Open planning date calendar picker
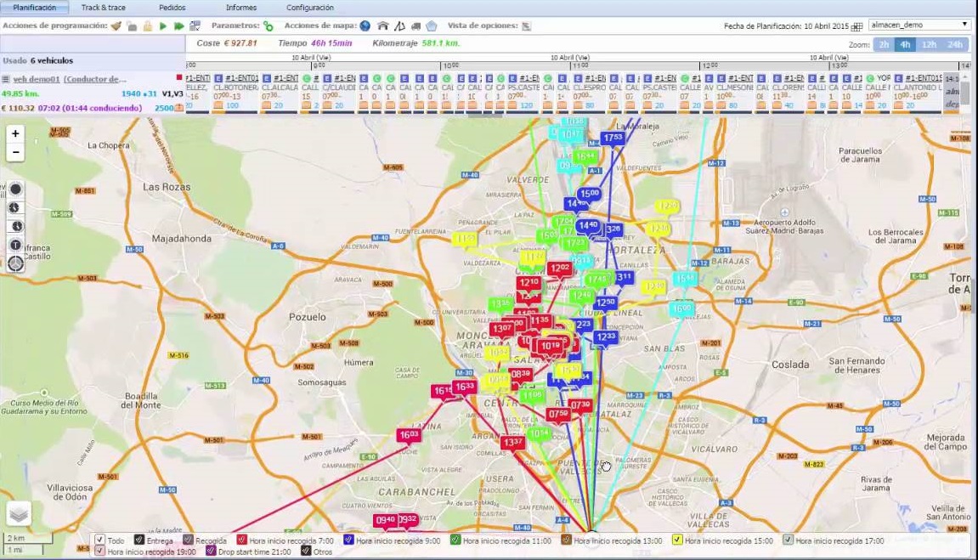The width and height of the screenshot is (978, 560). tap(856, 26)
